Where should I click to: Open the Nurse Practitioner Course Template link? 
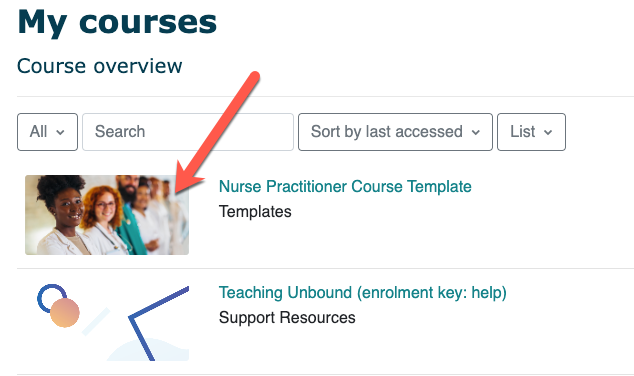click(345, 186)
